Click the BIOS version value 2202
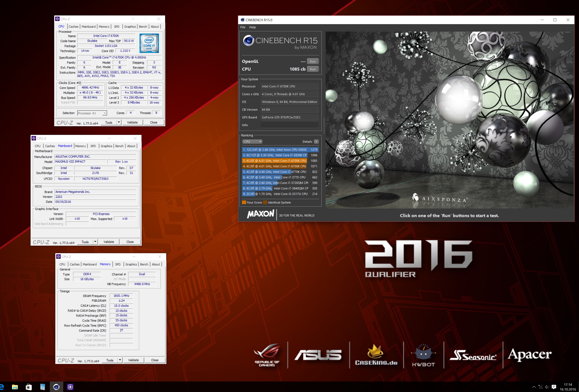 click(x=95, y=197)
